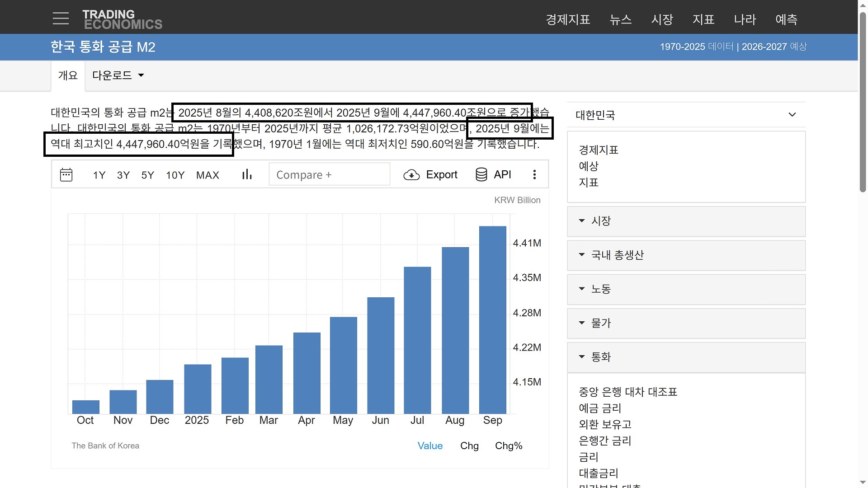Image resolution: width=868 pixels, height=488 pixels.
Task: Open the three-dot chart options menu
Action: [534, 174]
